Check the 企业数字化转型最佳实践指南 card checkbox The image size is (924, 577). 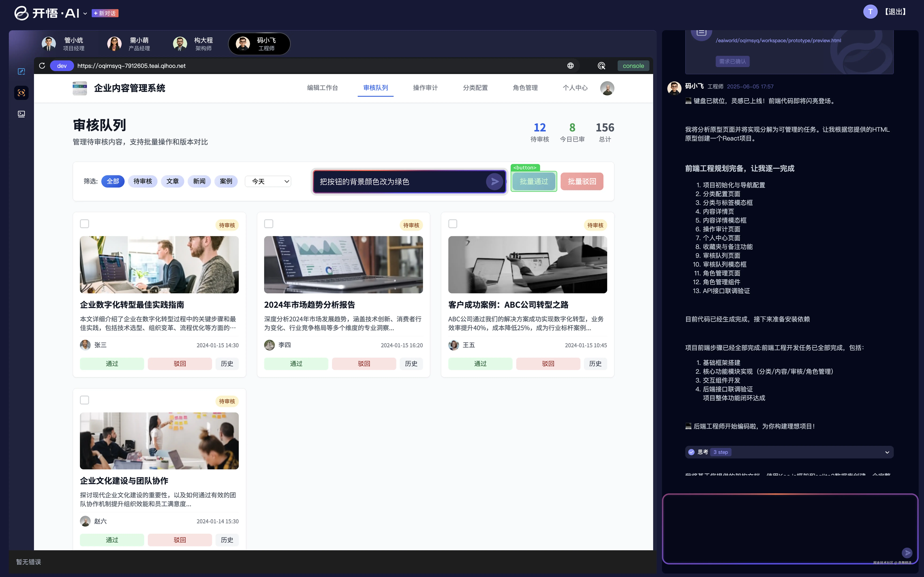tap(84, 224)
